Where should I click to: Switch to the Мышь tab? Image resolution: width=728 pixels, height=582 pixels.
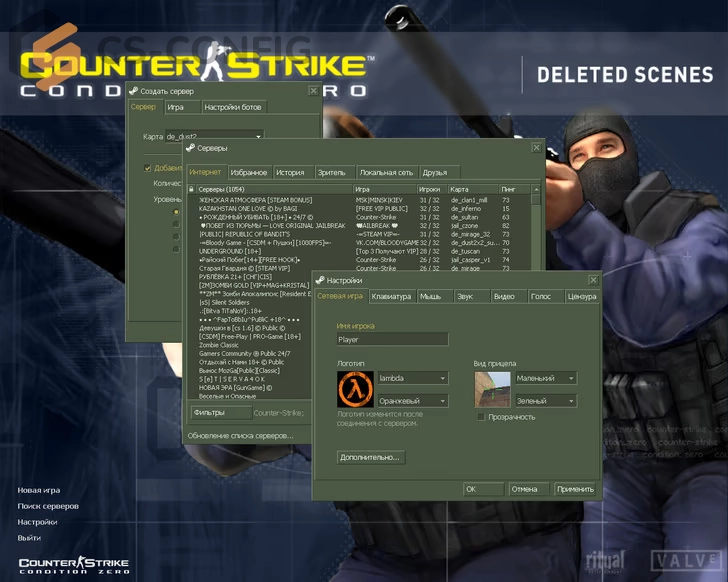434,296
